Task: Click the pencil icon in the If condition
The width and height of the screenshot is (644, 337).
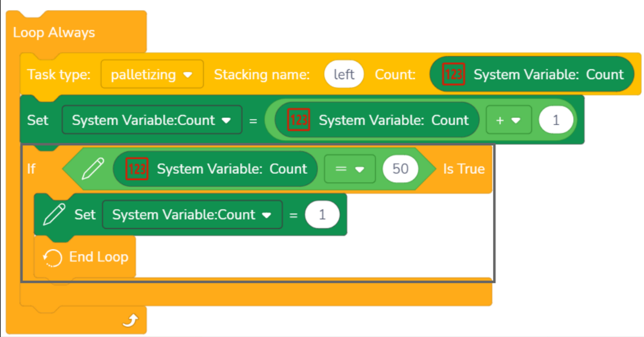Action: pyautogui.click(x=93, y=168)
